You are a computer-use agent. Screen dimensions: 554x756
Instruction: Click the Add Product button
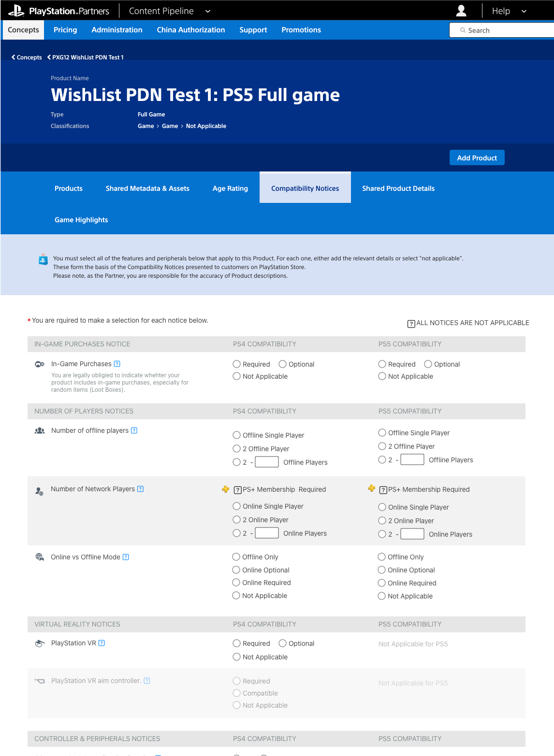477,157
